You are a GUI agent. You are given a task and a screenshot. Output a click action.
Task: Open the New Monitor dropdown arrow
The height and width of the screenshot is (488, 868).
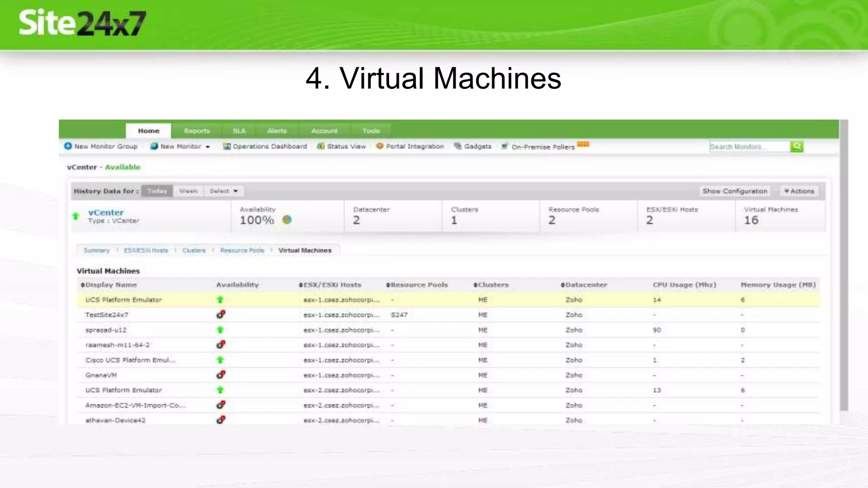coord(208,147)
